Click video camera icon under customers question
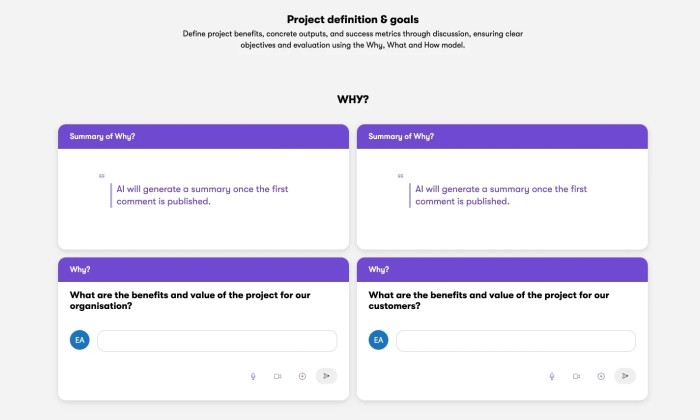The height and width of the screenshot is (420, 700). coord(576,376)
